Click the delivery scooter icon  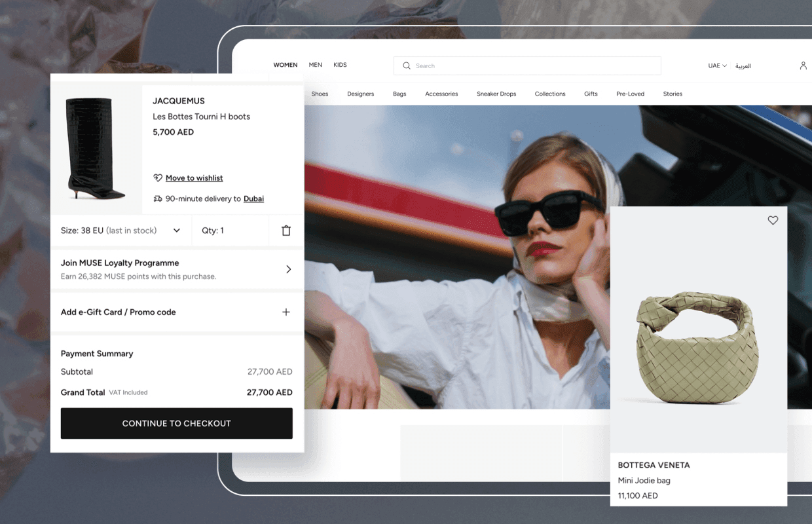(158, 198)
